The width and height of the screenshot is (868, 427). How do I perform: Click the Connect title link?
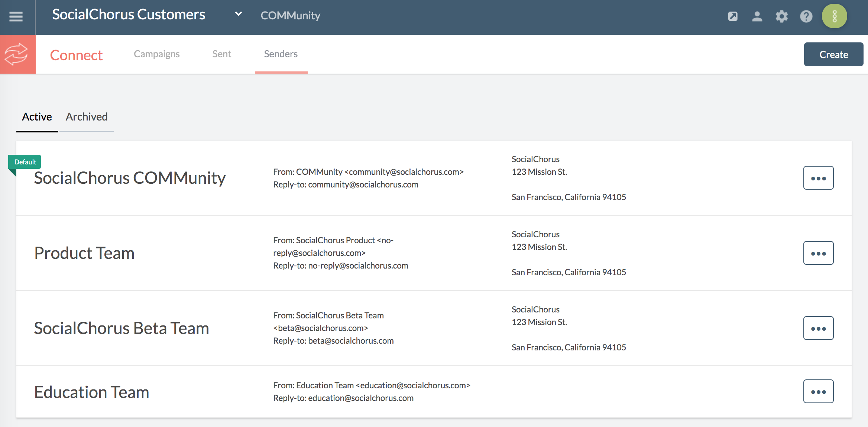click(76, 55)
